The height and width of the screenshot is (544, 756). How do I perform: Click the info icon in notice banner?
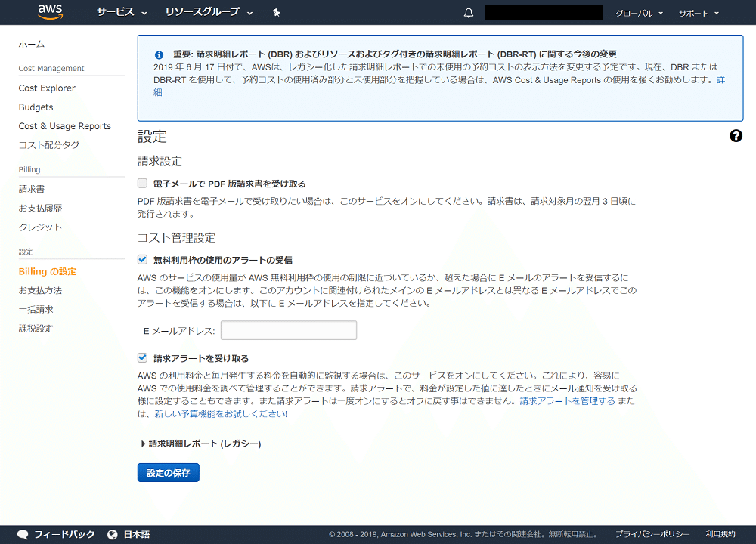[159, 55]
